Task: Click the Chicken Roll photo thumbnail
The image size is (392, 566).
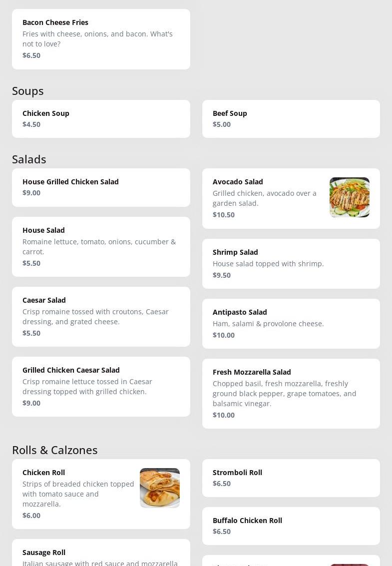Action: coord(159,488)
